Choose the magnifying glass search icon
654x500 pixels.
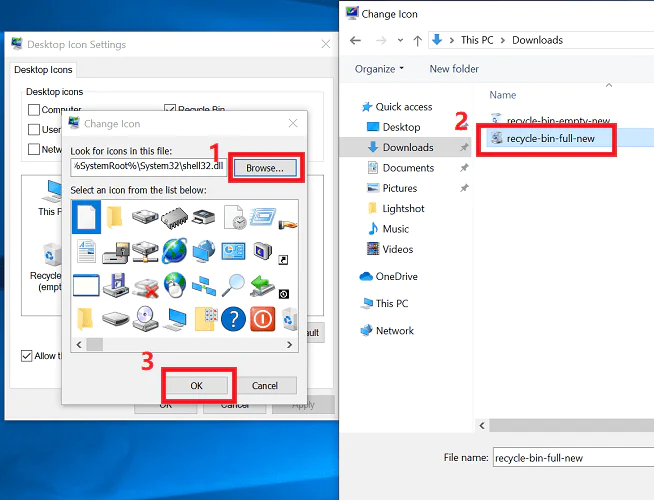click(233, 285)
